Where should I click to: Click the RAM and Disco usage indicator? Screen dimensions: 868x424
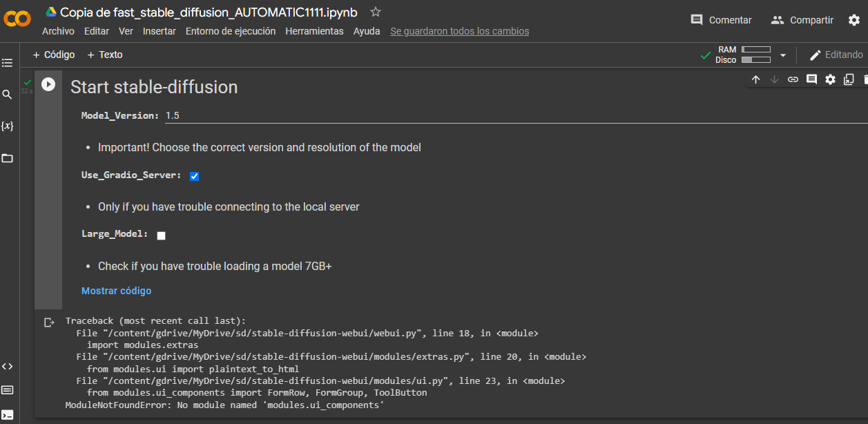pyautogui.click(x=743, y=55)
